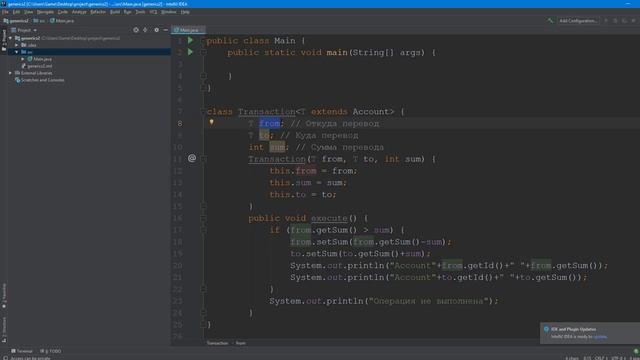This screenshot has height=360, width=640.
Task: Expand External Libraries node
Action: pos(11,73)
